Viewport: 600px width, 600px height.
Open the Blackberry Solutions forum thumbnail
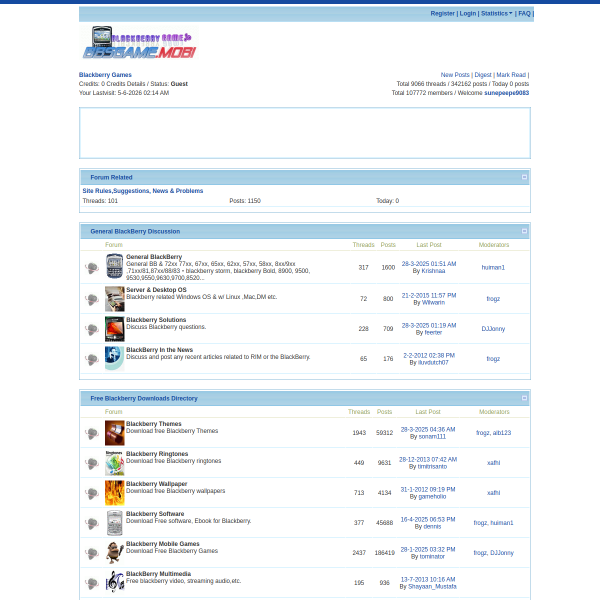click(x=114, y=329)
